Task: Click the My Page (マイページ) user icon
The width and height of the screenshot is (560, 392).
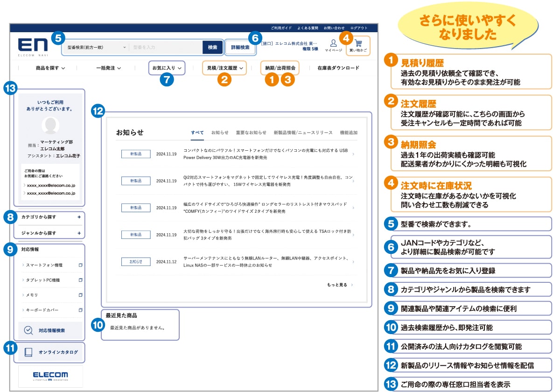Action: click(333, 43)
